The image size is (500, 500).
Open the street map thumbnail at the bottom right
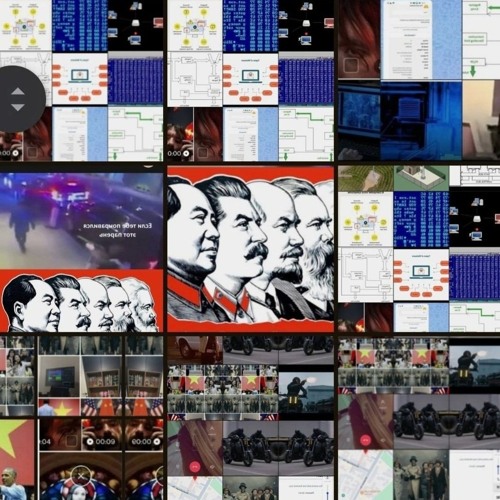coord(365,475)
